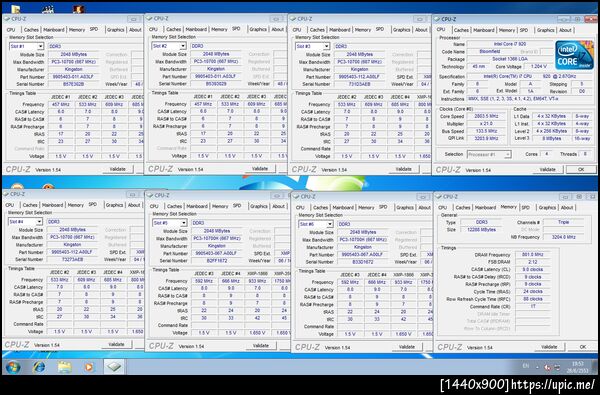Click the Slot #4 serial number '73273AEB'

[x=72, y=260]
